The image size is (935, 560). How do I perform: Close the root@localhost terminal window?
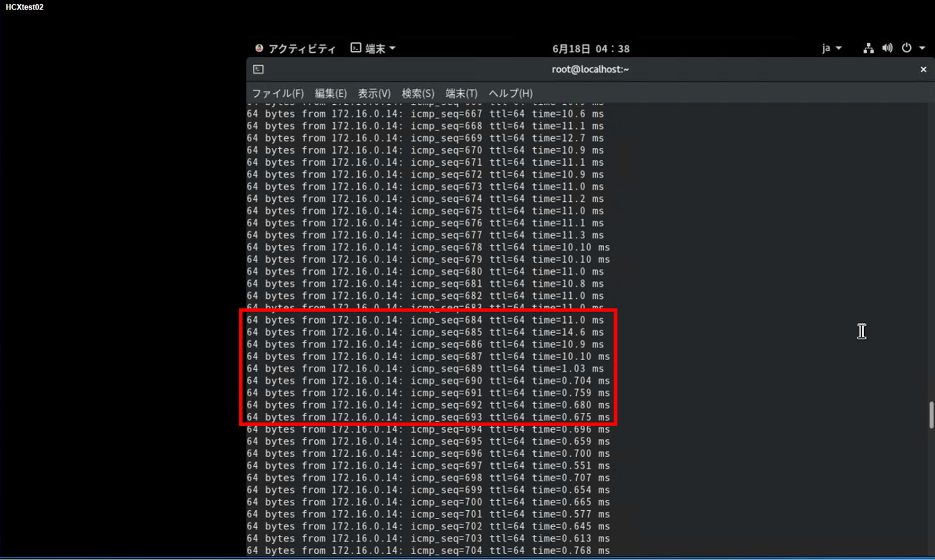[923, 70]
